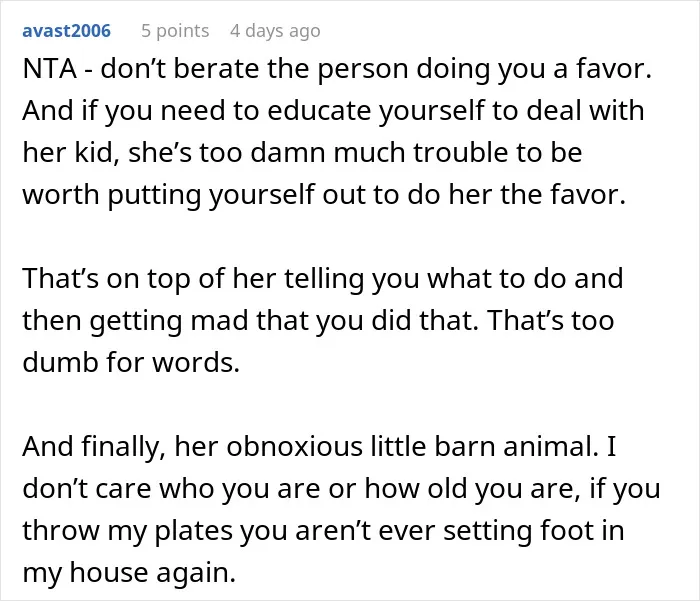Click the 4 days ago timestamp

[x=275, y=31]
